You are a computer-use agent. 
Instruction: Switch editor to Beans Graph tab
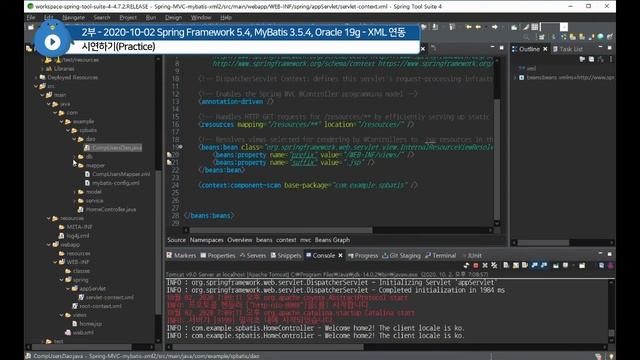(x=332, y=240)
